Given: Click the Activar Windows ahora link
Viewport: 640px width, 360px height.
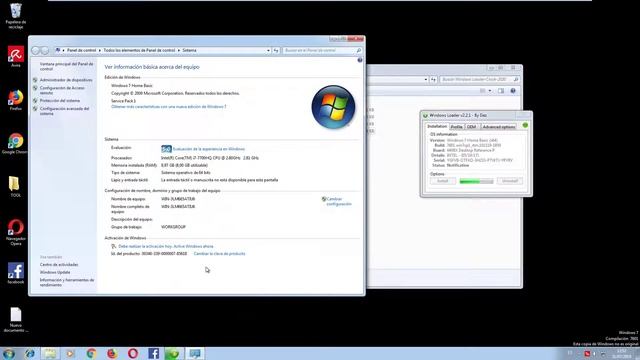Looking at the screenshot, I should [193, 246].
